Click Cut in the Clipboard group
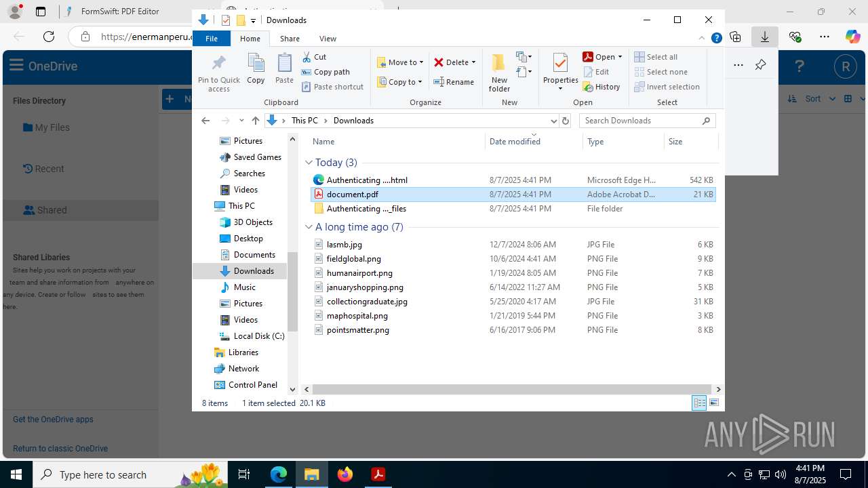The image size is (868, 488). point(314,57)
